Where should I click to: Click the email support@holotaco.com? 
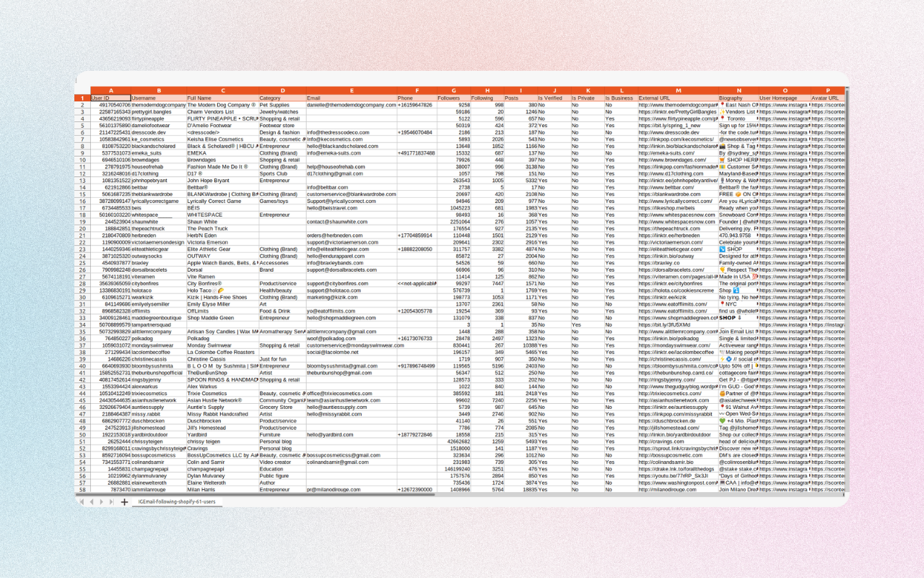pyautogui.click(x=352, y=290)
